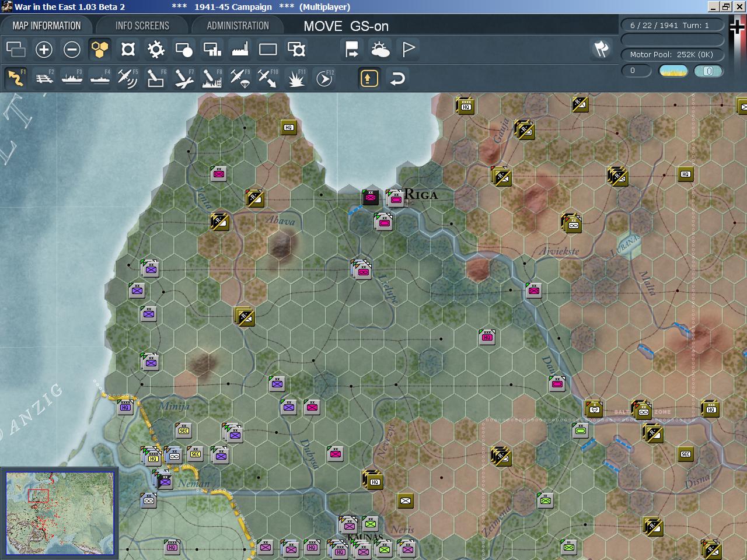Select the unit stack on Riga
Image resolution: width=747 pixels, height=560 pixels.
pyautogui.click(x=395, y=198)
